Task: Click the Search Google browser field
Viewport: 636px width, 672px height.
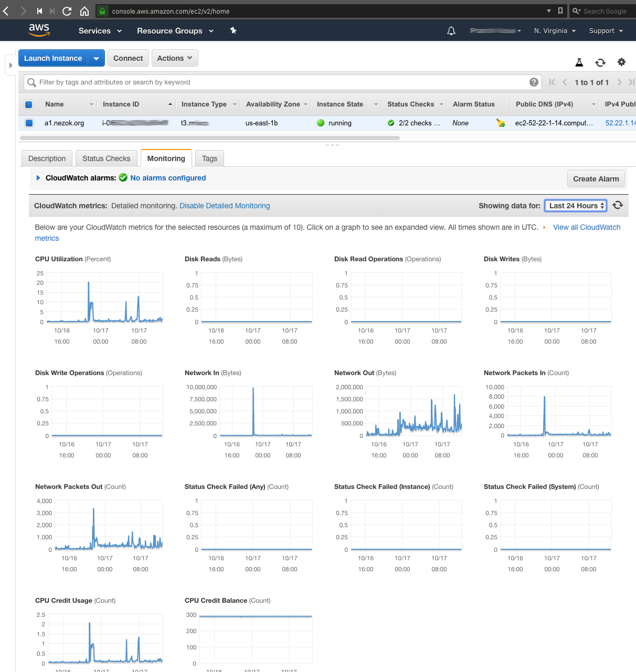Action: point(603,11)
